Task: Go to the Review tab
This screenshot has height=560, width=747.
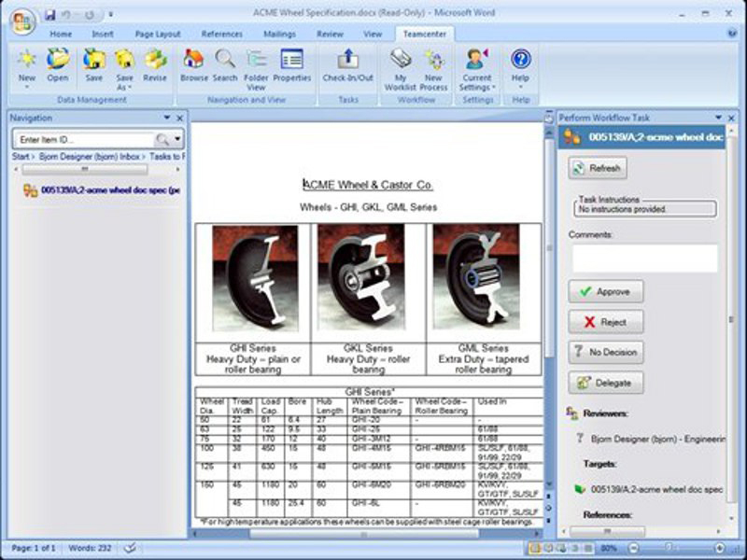Action: click(x=331, y=35)
